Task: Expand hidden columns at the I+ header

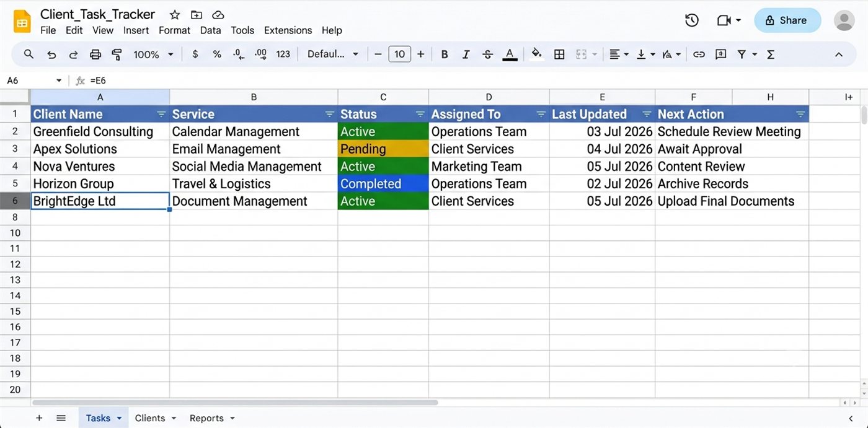Action: tap(848, 97)
